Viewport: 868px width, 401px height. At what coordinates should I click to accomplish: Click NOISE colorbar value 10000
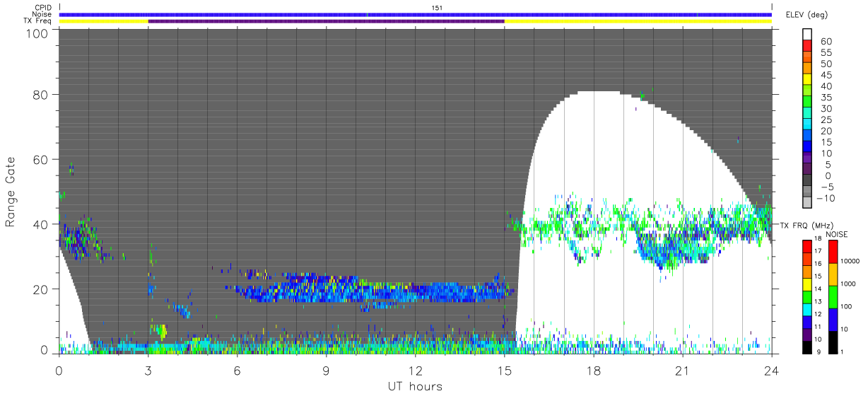pyautogui.click(x=850, y=261)
